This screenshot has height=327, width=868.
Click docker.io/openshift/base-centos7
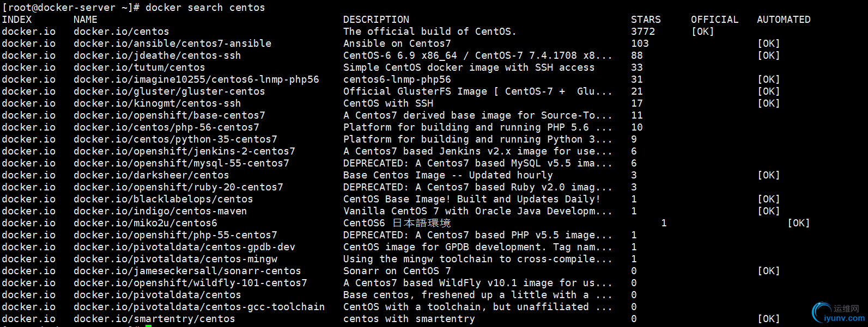(x=169, y=115)
